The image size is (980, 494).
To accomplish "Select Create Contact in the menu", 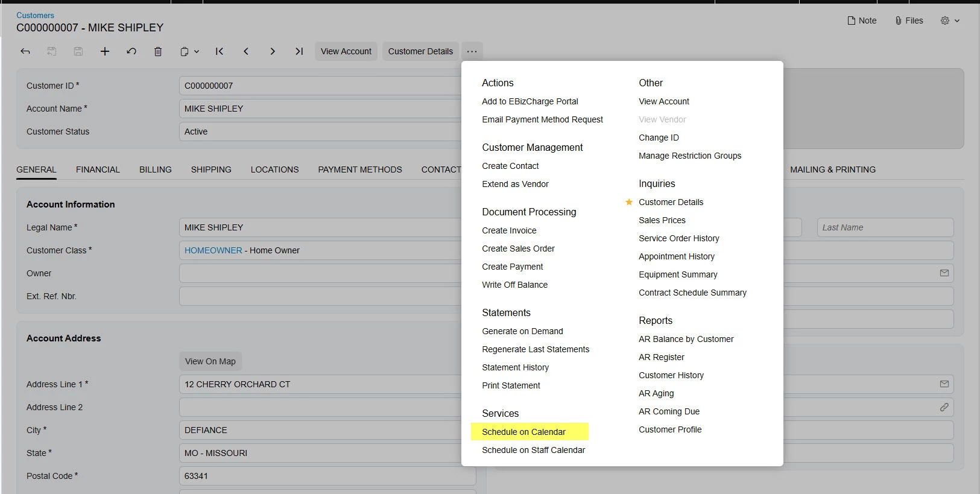I will point(510,166).
